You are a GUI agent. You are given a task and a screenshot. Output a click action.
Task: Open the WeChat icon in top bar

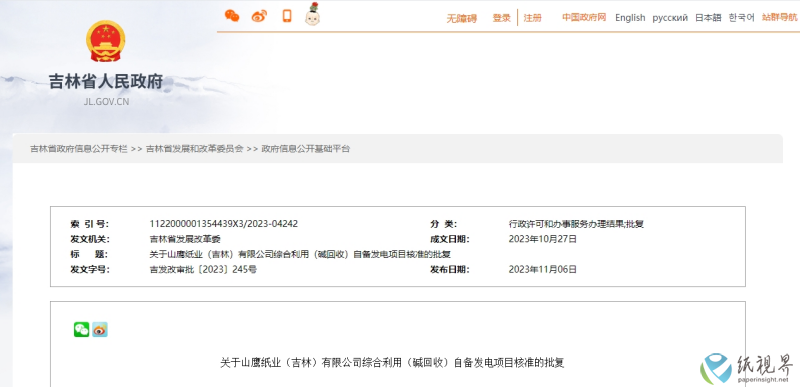[x=232, y=16]
